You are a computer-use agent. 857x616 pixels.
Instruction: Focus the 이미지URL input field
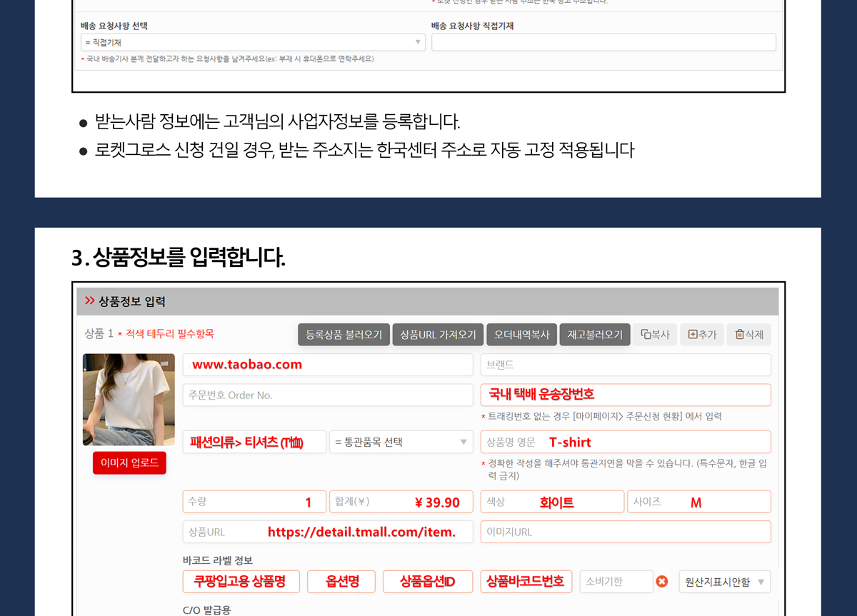pyautogui.click(x=626, y=532)
